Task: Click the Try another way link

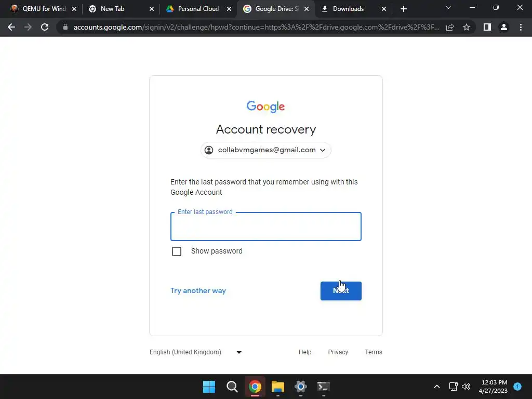Action: click(198, 291)
